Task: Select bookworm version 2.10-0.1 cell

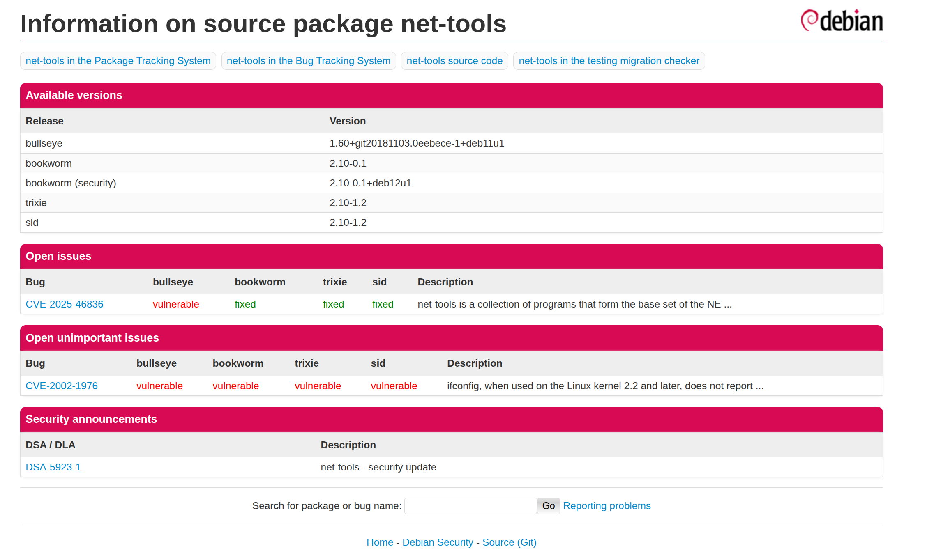Action: pyautogui.click(x=348, y=163)
